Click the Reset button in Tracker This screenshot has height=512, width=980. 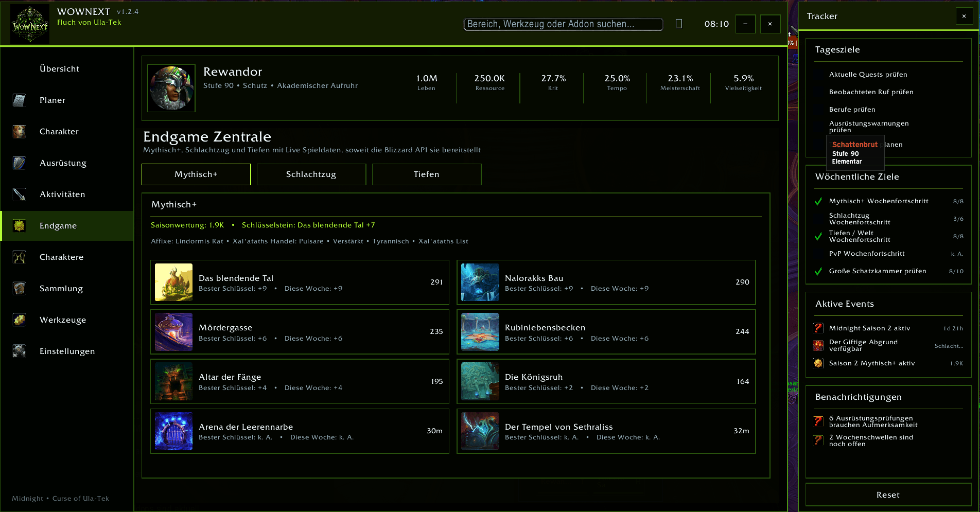[888, 495]
